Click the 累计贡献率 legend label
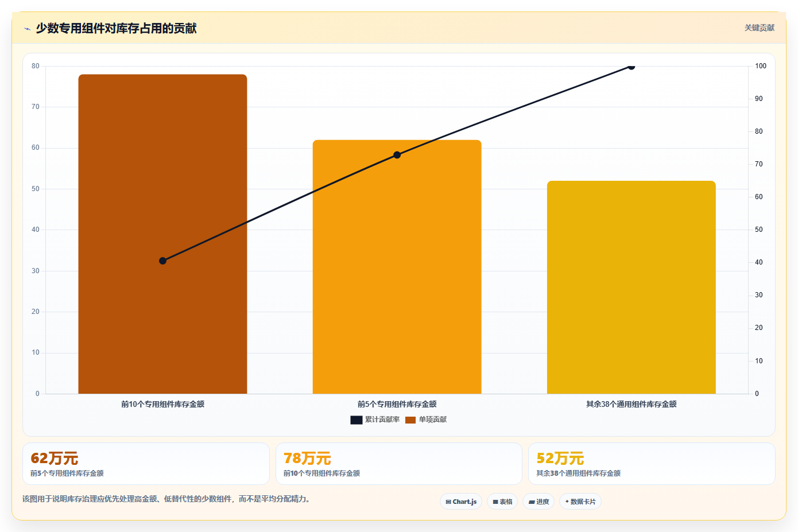The width and height of the screenshot is (798, 532). pyautogui.click(x=382, y=420)
